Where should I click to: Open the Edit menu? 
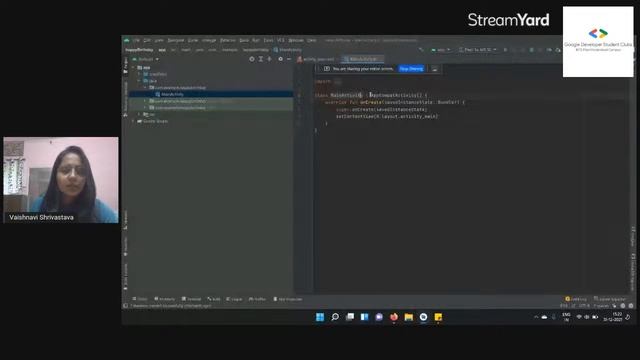coord(147,40)
